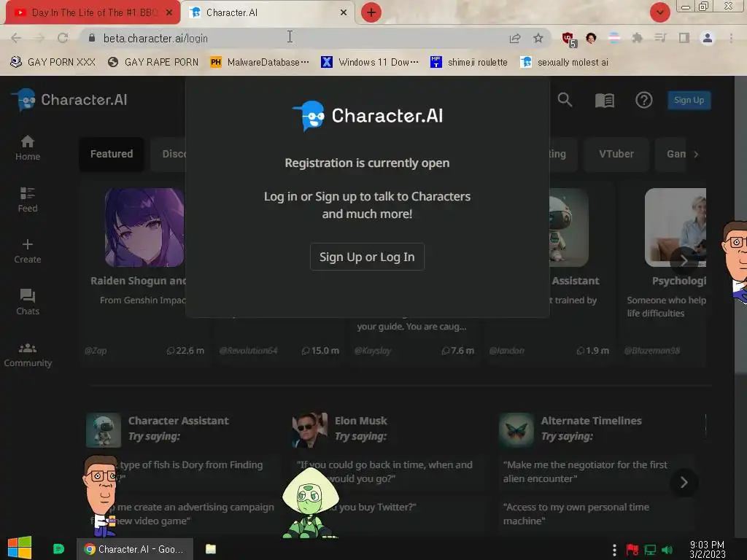Open the shimeji roulette bookmark
The image size is (747, 560).
click(x=469, y=62)
